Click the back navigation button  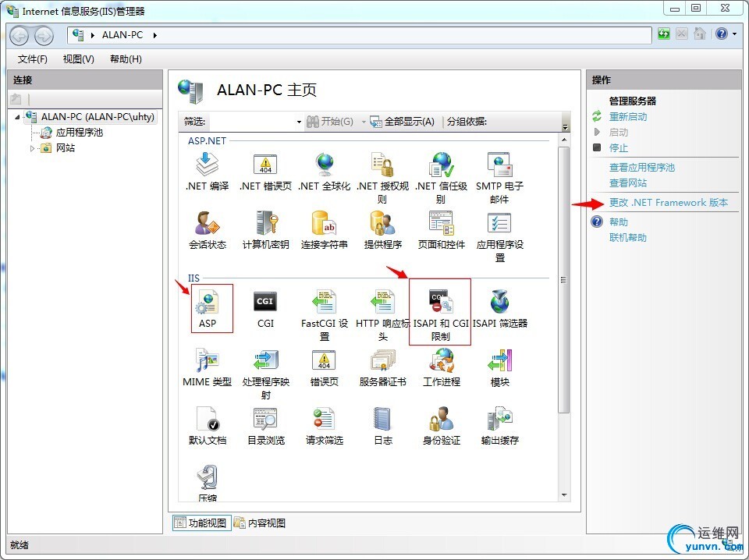20,35
